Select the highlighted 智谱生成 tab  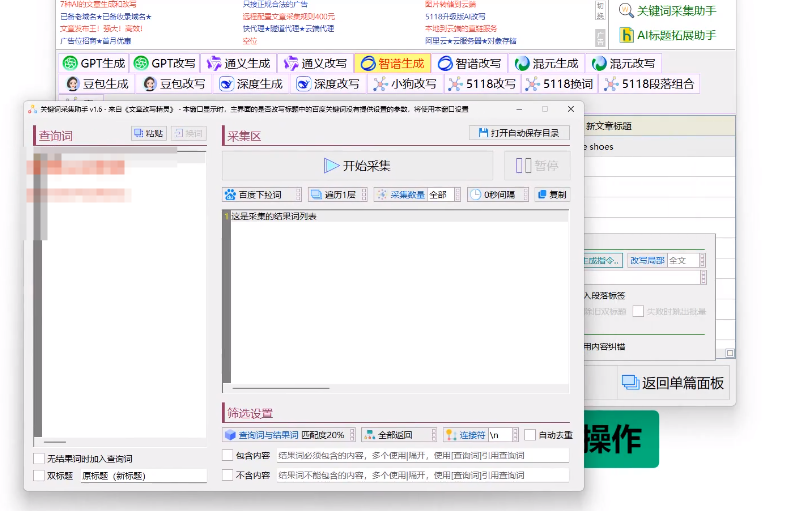pos(392,63)
